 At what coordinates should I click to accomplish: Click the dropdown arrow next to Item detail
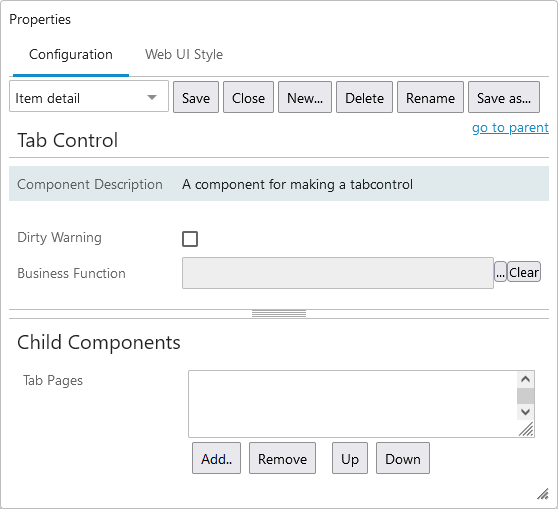[152, 97]
